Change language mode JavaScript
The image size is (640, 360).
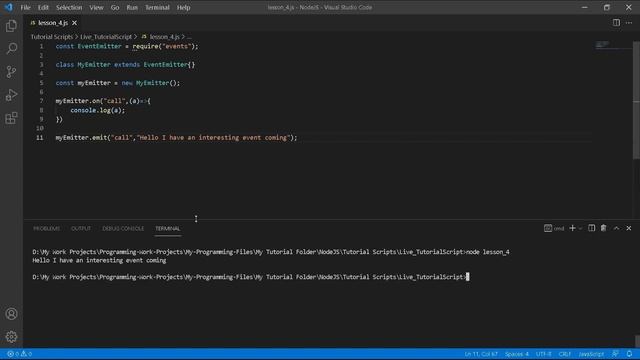point(591,354)
